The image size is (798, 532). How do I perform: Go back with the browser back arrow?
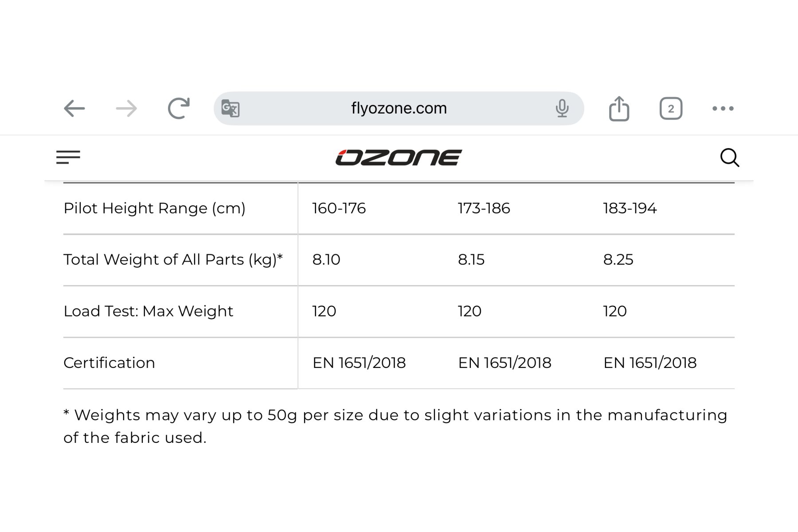pos(74,109)
